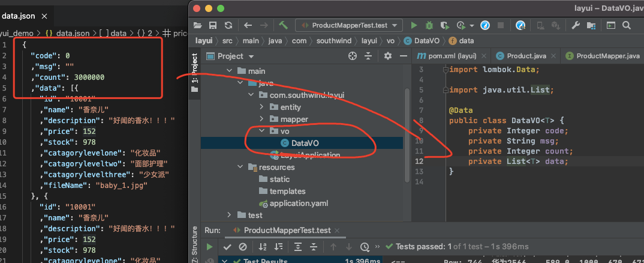Screen dimensions: 644x263
Task: Run with coverage using the shield icon
Action: pos(444,25)
